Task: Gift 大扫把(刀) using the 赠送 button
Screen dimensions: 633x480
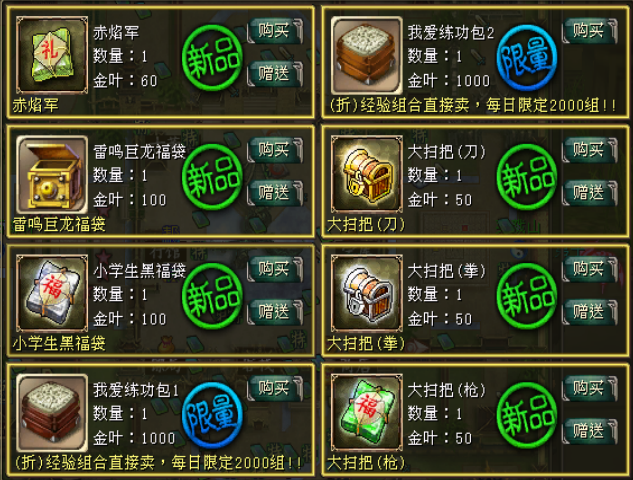Action: [589, 193]
